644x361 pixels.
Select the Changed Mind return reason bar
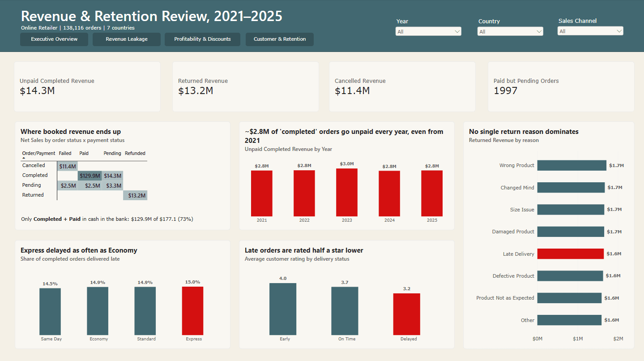pos(571,187)
